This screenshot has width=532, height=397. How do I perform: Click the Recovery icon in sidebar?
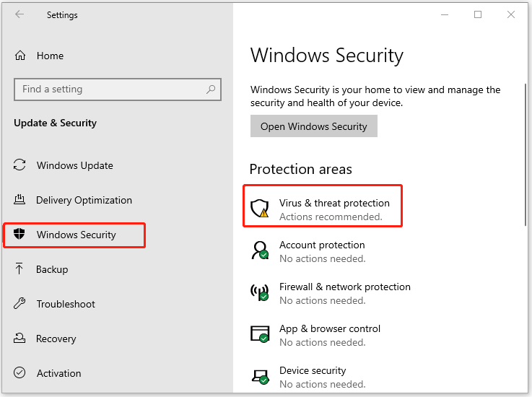(x=20, y=339)
